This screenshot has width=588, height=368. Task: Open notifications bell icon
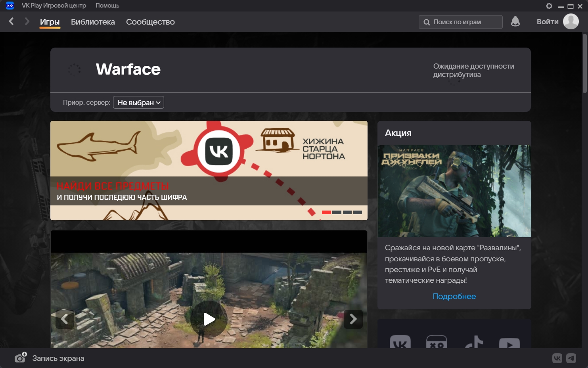click(x=515, y=21)
